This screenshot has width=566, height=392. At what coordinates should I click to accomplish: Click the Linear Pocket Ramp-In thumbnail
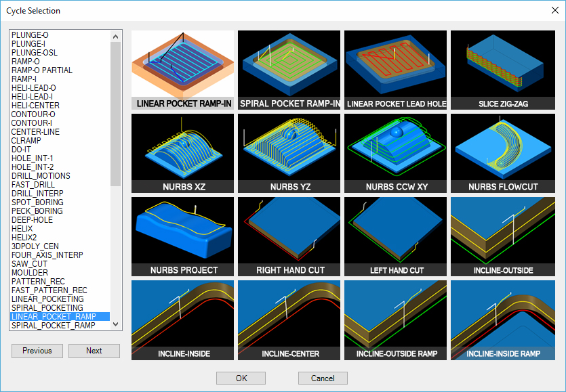[x=183, y=70]
